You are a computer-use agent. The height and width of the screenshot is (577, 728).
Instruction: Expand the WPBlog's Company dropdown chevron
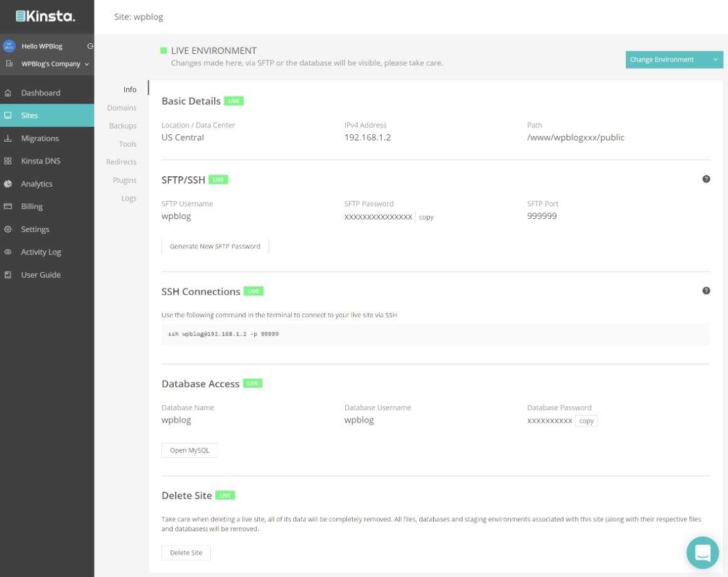pos(87,64)
